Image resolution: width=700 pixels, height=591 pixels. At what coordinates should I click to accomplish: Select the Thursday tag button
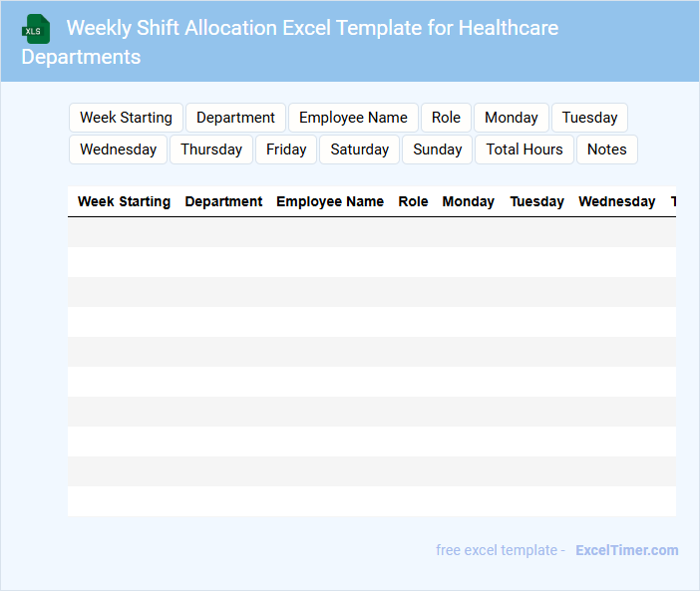tap(210, 149)
